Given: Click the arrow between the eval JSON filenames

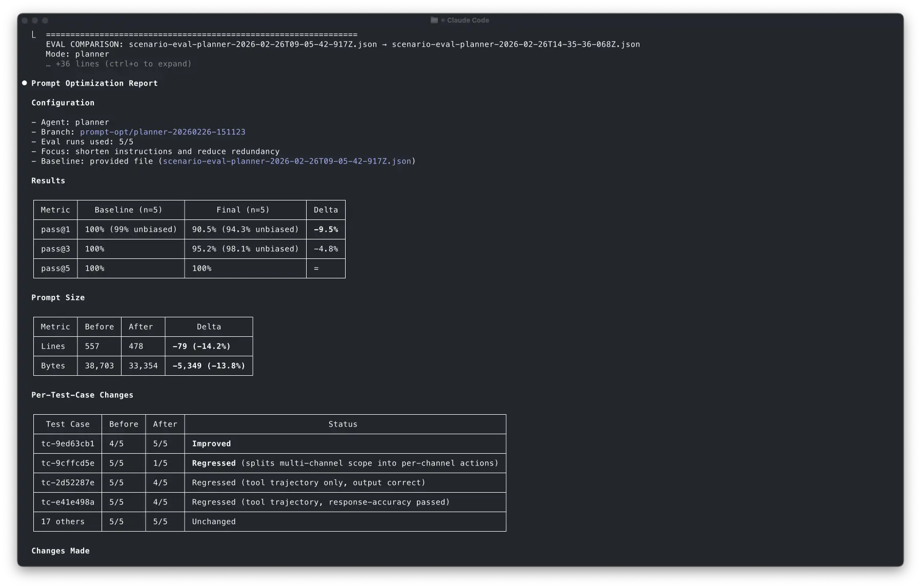Looking at the screenshot, I should tap(384, 45).
